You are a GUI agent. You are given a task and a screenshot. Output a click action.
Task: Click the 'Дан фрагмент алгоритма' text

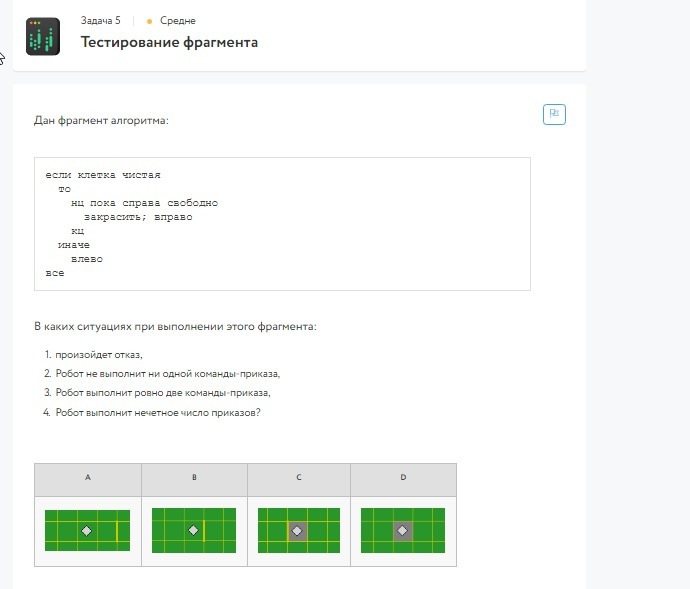pyautogui.click(x=101, y=121)
